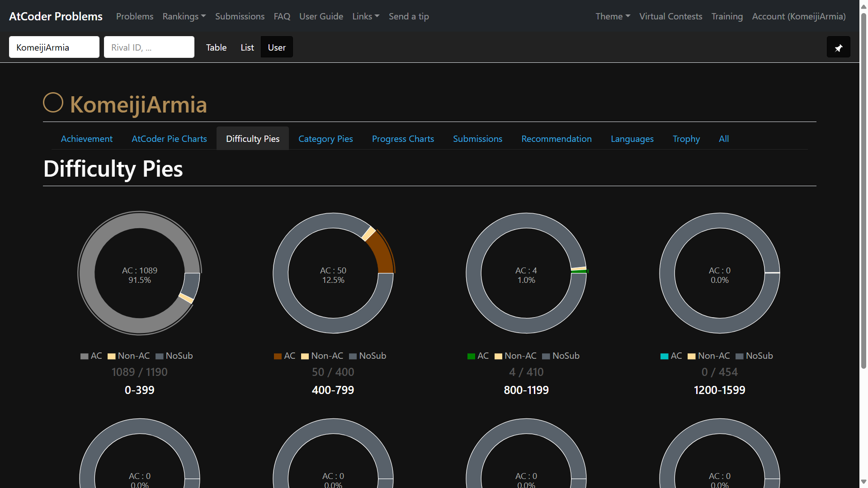This screenshot has width=868, height=488.
Task: Switch to Progress Charts tab
Action: click(x=402, y=139)
